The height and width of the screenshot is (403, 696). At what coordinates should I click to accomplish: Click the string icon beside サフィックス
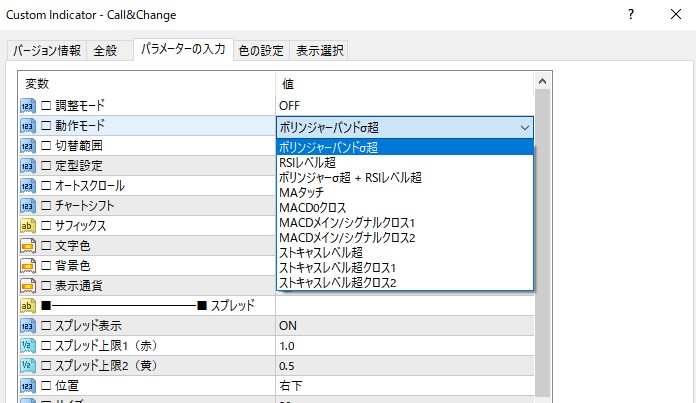coord(28,225)
